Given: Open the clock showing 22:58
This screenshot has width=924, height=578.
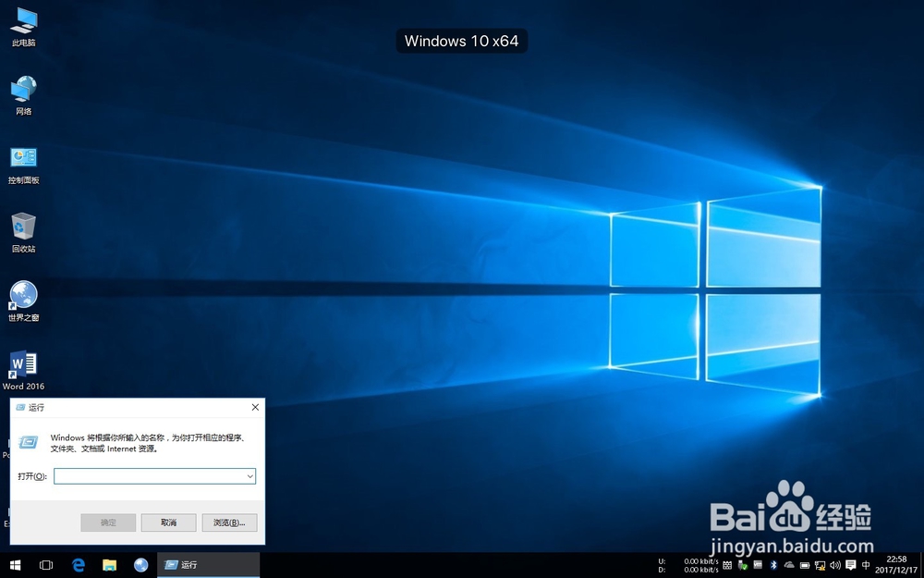Looking at the screenshot, I should coord(896,565).
